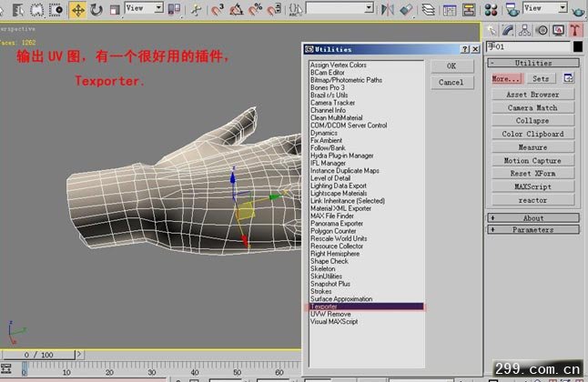Launch Reset XForm utility
The image size is (588, 382).
(532, 174)
